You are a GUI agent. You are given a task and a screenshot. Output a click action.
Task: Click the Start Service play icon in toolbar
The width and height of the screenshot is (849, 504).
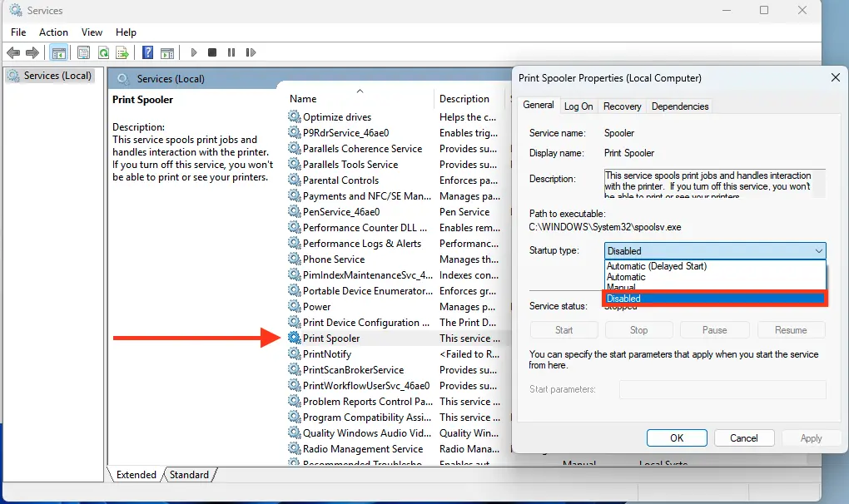193,52
